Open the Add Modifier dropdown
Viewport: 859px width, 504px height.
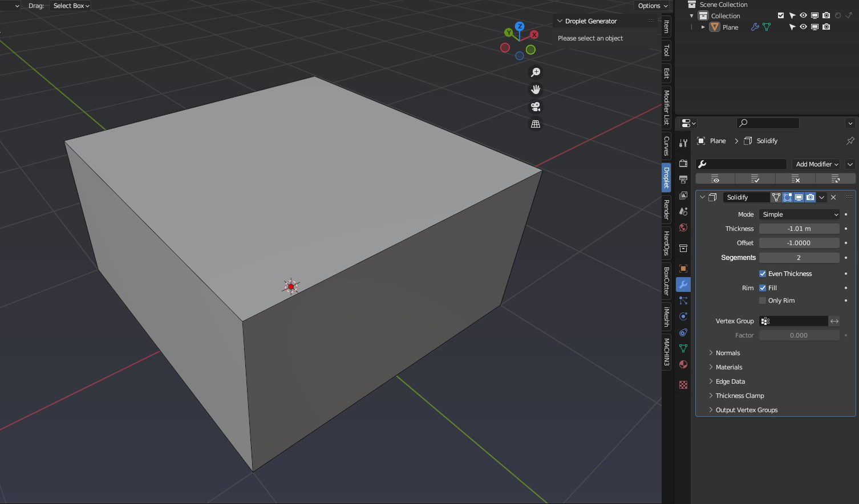pos(816,164)
